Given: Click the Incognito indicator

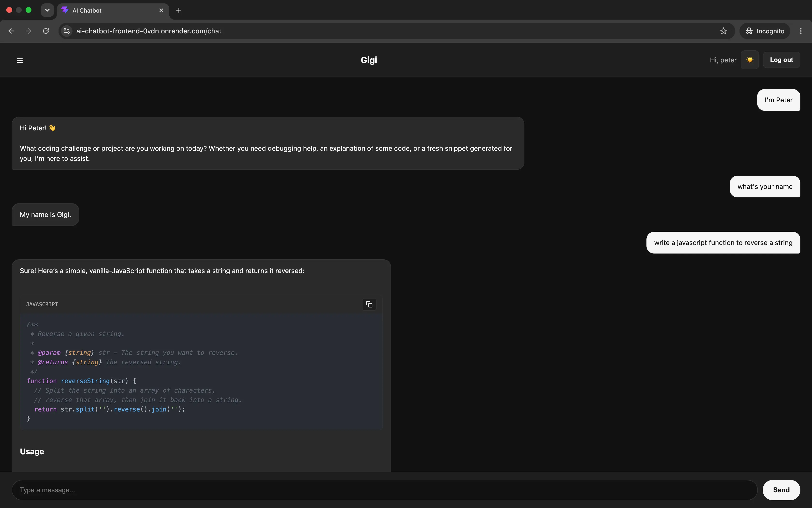Looking at the screenshot, I should tap(765, 31).
